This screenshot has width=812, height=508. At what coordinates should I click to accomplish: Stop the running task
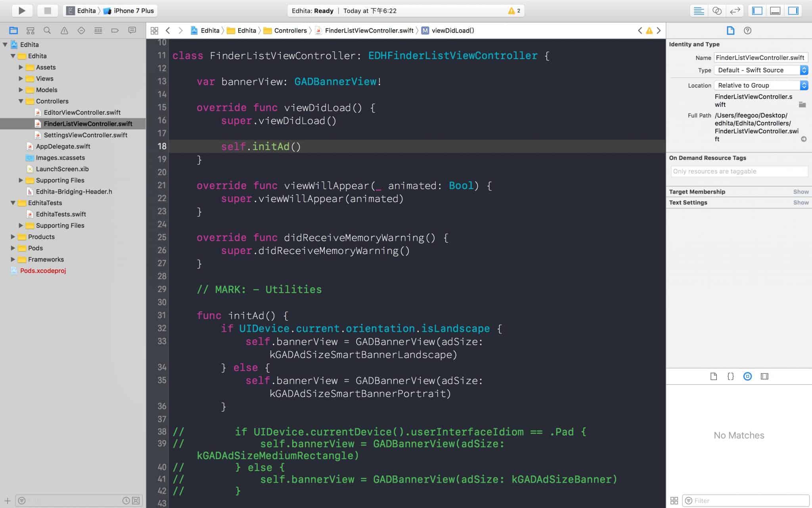(48, 11)
